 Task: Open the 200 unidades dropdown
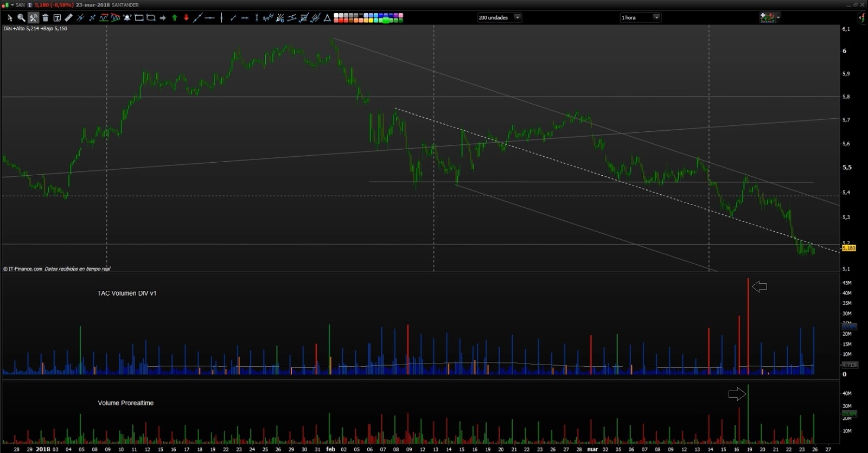pos(499,17)
